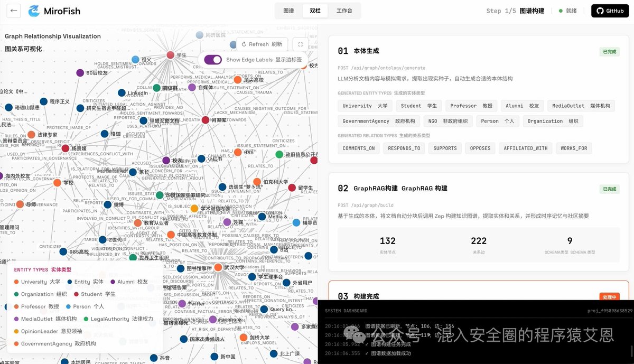Screen dimensions: 634x364
Task: Click the Organization 组织 legend entry
Action: 41,294
